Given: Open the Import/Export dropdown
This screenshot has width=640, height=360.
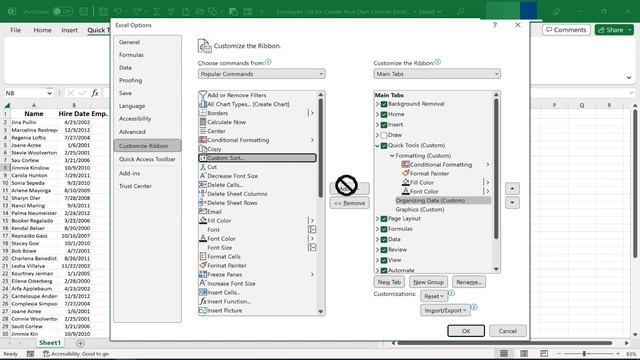Looking at the screenshot, I should 445,311.
